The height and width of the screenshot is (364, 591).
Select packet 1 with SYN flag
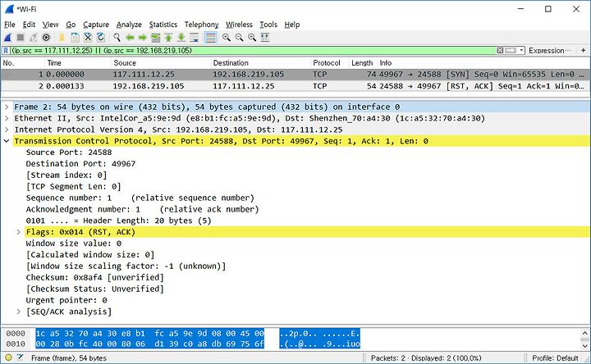pyautogui.click(x=295, y=74)
